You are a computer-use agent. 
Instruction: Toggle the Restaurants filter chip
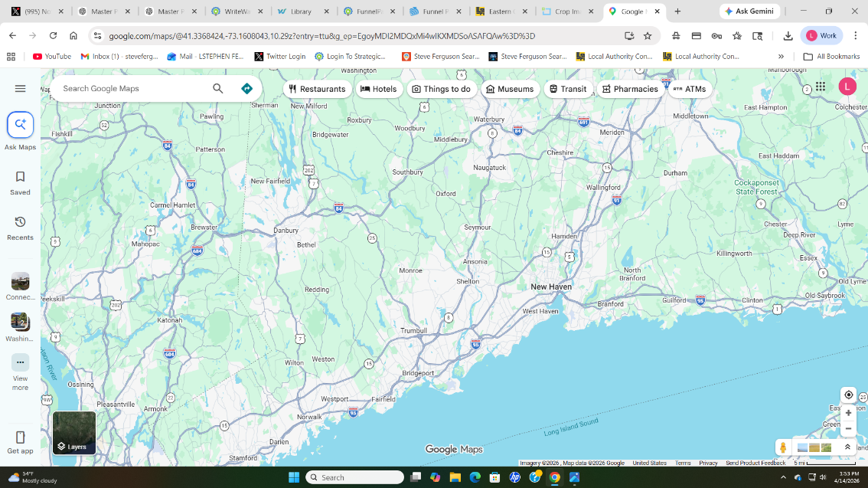(317, 89)
